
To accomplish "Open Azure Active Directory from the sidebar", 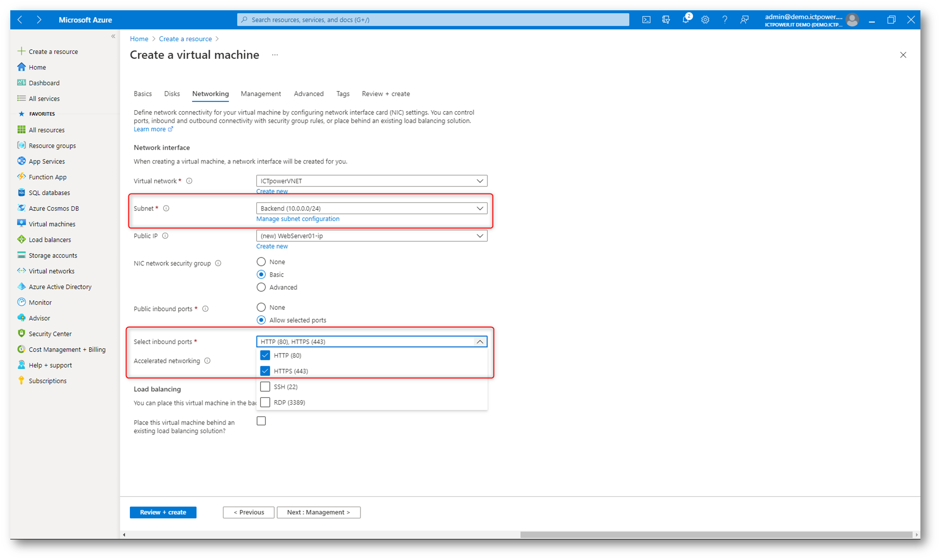I will [60, 286].
